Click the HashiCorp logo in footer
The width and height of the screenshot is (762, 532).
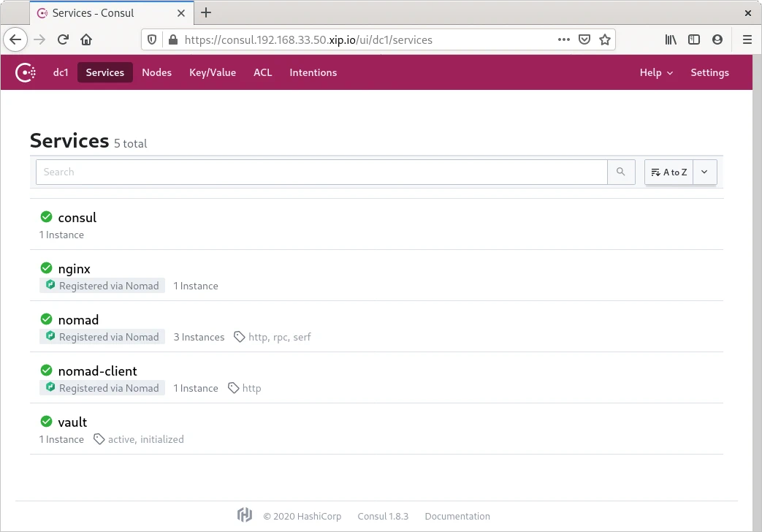tap(245, 515)
